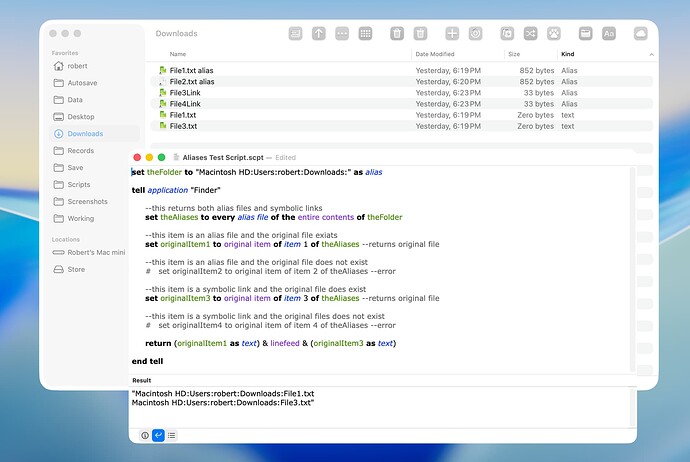Open Data folder in Finder sidebar

(x=95, y=100)
